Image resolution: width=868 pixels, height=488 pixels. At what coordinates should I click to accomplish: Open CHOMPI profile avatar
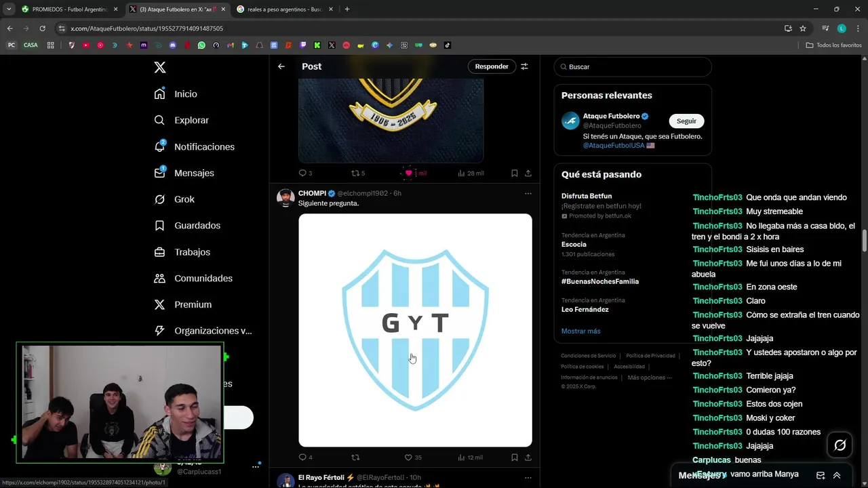pyautogui.click(x=285, y=197)
